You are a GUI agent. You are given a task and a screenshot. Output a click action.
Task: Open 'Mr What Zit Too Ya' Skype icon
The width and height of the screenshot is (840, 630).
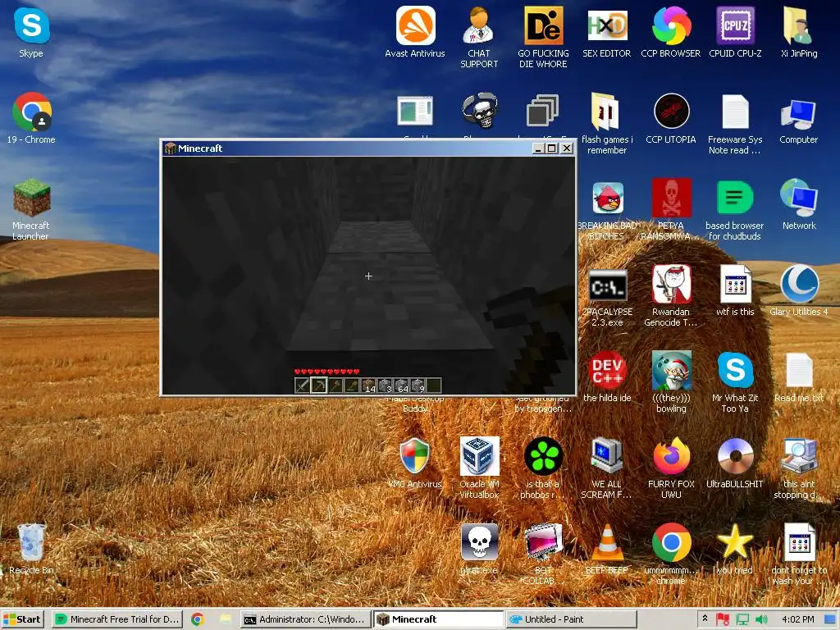(x=735, y=382)
